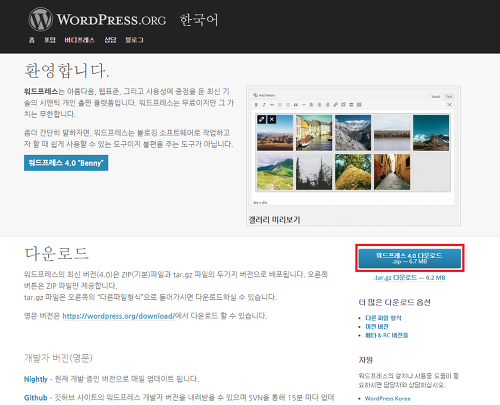Click the Toolbar toggle icon at toolbar end
The height and width of the screenshot is (405, 500).
click(359, 105)
